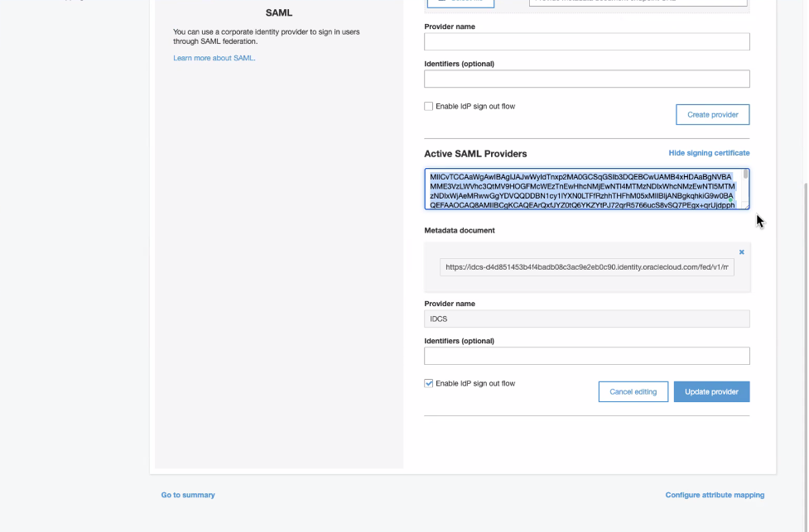Viewport: 809px width, 532px height.
Task: Open Learn more about SAML link
Action: click(214, 58)
